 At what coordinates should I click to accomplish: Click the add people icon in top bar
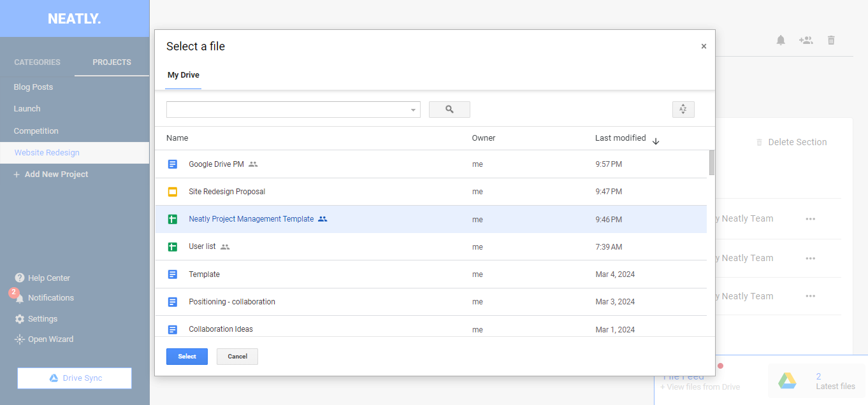pos(806,40)
